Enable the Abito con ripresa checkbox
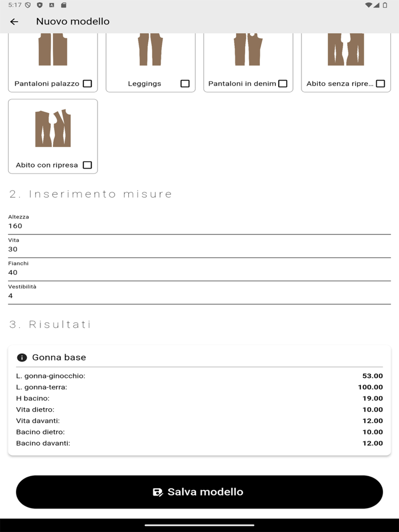Screen dimensions: 399x532 pos(87,164)
